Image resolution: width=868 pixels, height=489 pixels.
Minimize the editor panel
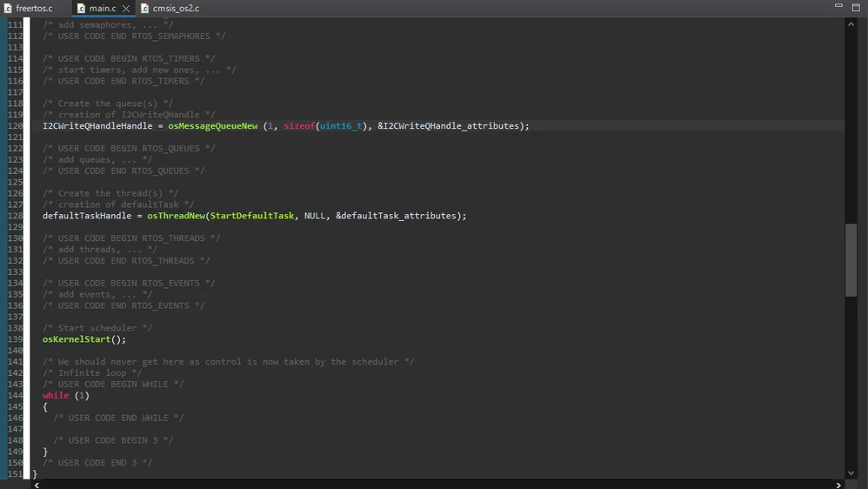point(838,5)
